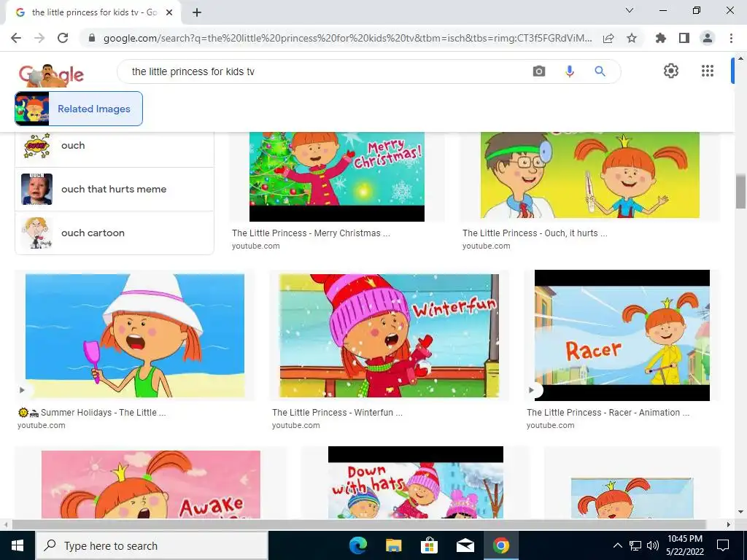The height and width of the screenshot is (560, 747).
Task: Select 'ouch that hurts meme' suggestion
Action: 115,189
